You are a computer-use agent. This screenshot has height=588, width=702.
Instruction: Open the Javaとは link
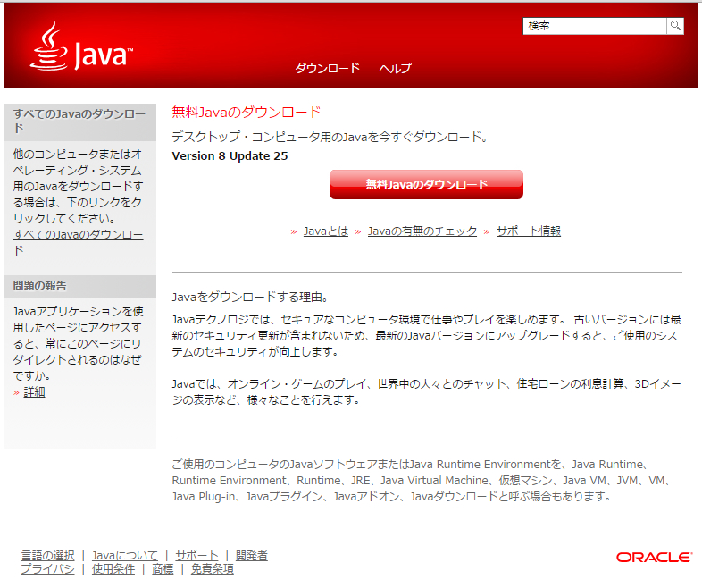326,231
